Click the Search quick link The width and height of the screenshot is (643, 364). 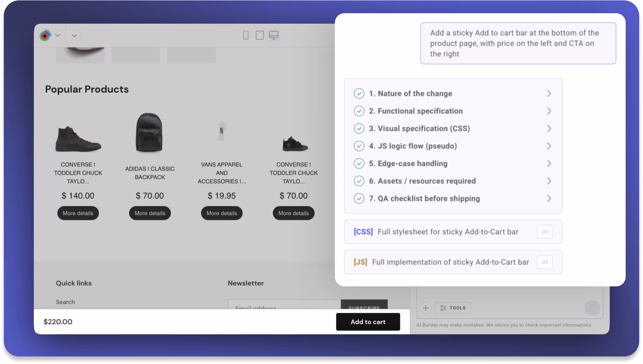(x=65, y=302)
